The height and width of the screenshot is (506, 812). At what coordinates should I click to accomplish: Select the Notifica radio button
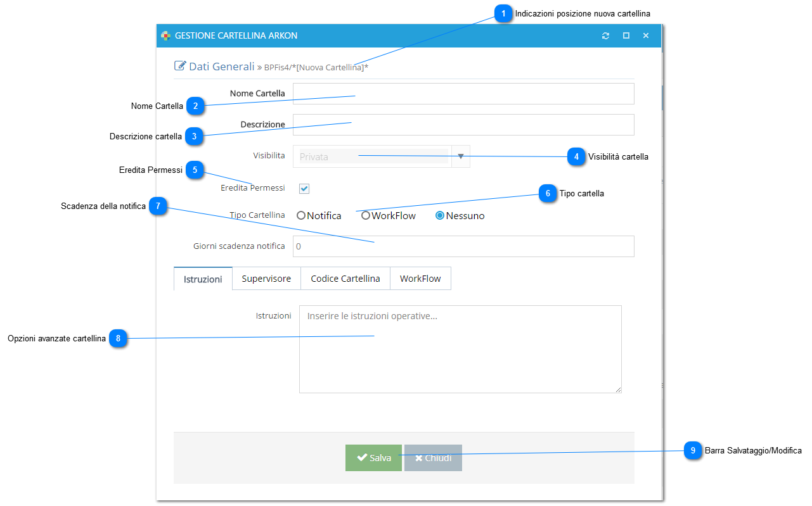coord(301,215)
